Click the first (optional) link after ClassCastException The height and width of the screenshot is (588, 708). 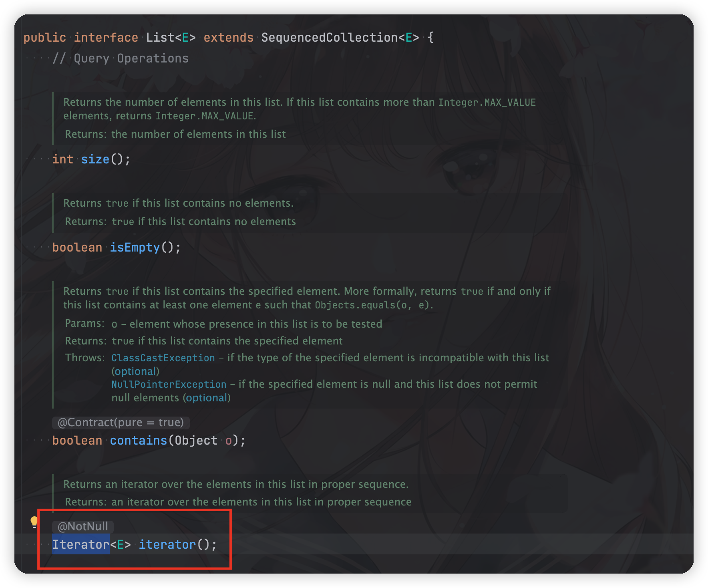(135, 371)
